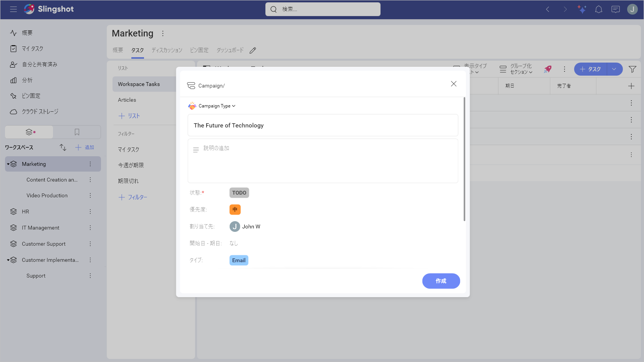Screen dimensions: 644x362
Task: Click the Slingshot logo
Action: 49,9
